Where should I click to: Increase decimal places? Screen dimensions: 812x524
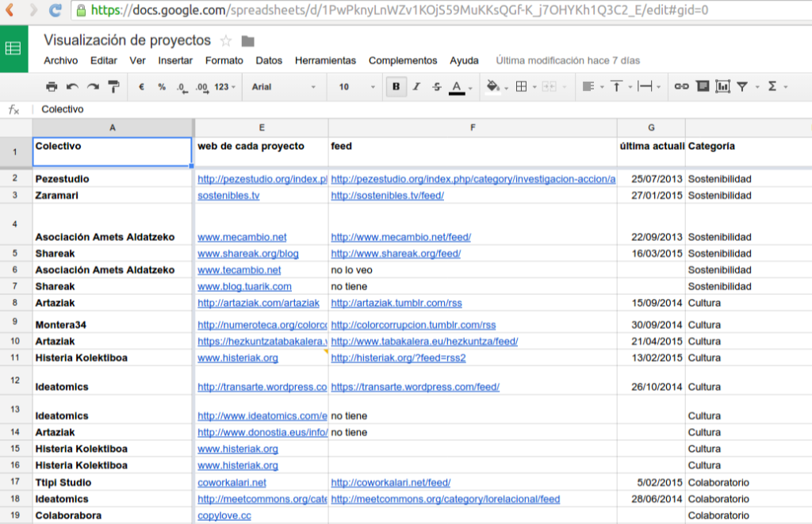coord(202,87)
